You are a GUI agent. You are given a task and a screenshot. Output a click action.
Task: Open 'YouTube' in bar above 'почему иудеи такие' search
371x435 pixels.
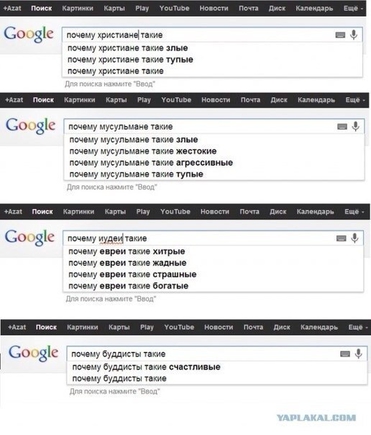(175, 212)
